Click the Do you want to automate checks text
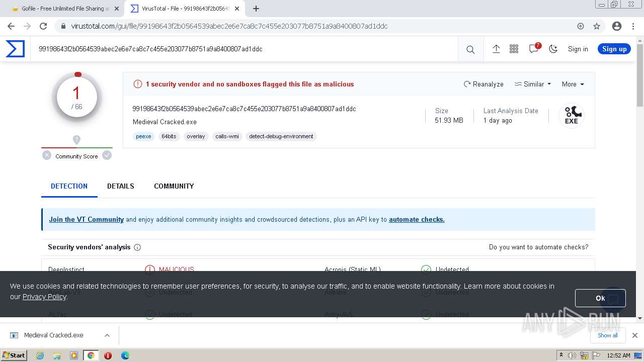This screenshot has height=362, width=644. coord(538,247)
